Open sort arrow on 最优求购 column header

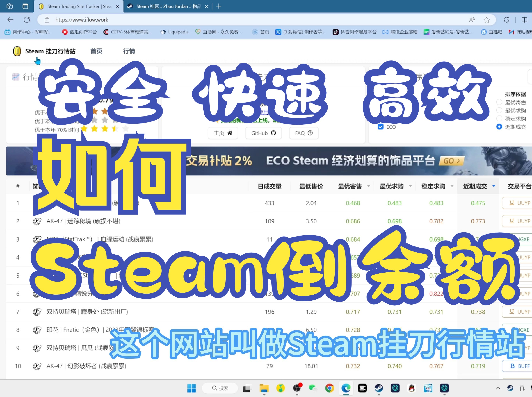point(410,186)
